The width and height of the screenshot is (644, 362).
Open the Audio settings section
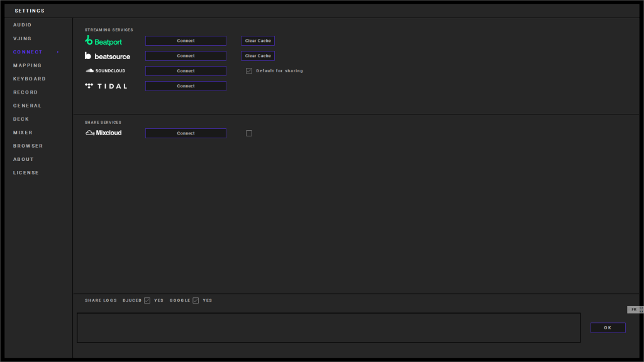[23, 25]
